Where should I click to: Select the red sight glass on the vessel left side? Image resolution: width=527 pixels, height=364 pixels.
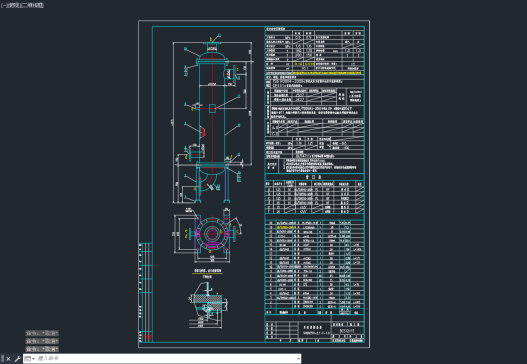(202, 131)
